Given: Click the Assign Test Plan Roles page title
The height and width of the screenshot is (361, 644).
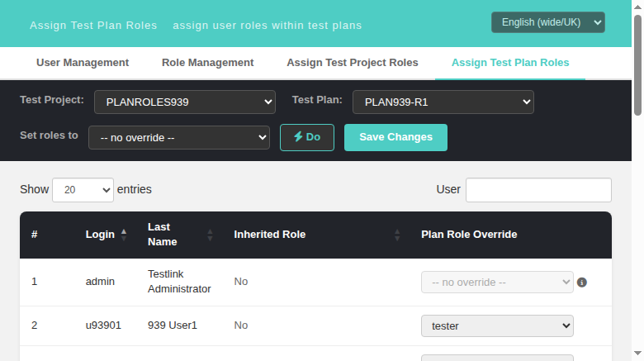Looking at the screenshot, I should pyautogui.click(x=93, y=26).
